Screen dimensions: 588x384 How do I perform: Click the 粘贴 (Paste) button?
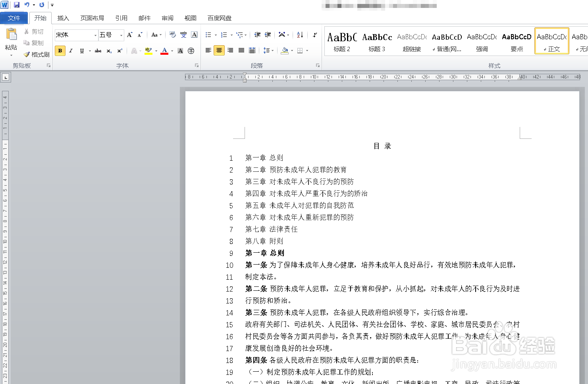click(11, 38)
